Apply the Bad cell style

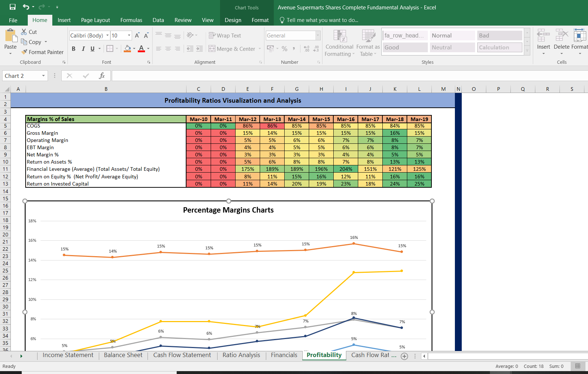pos(500,35)
